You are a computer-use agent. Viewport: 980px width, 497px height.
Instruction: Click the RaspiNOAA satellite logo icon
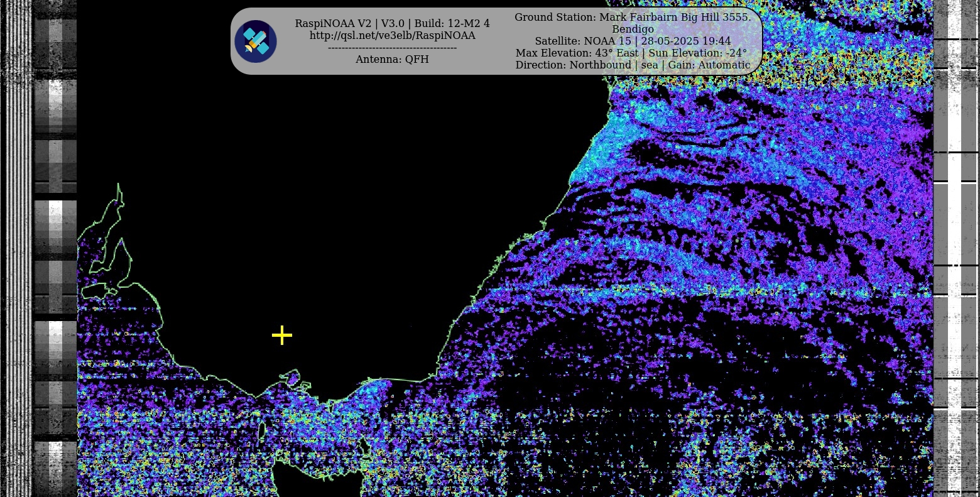pyautogui.click(x=256, y=41)
